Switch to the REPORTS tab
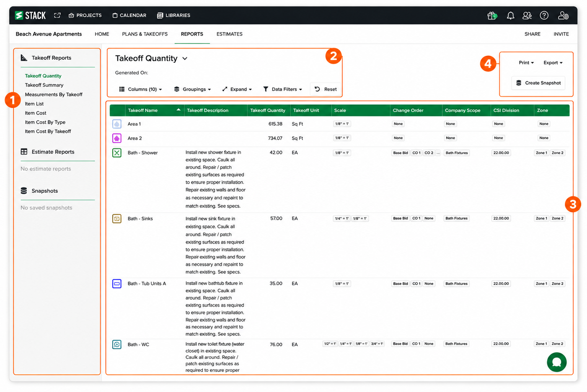Image resolution: width=587 pixels, height=392 pixels. (192, 34)
